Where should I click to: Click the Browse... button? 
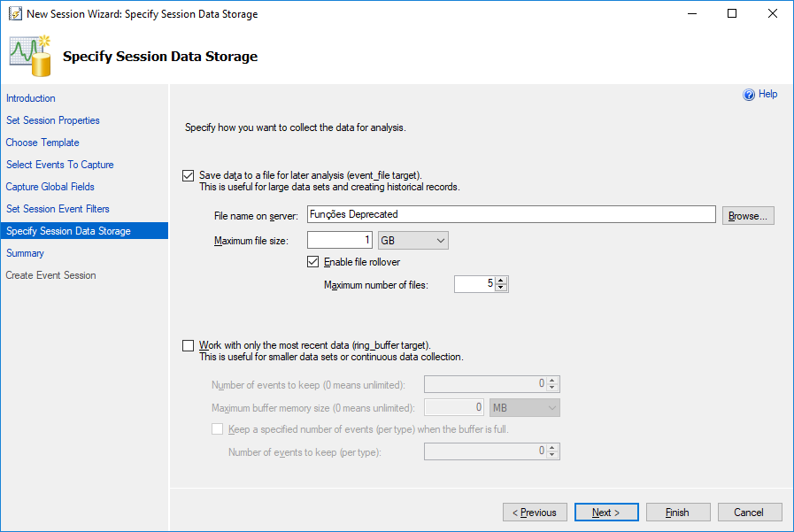pos(748,216)
